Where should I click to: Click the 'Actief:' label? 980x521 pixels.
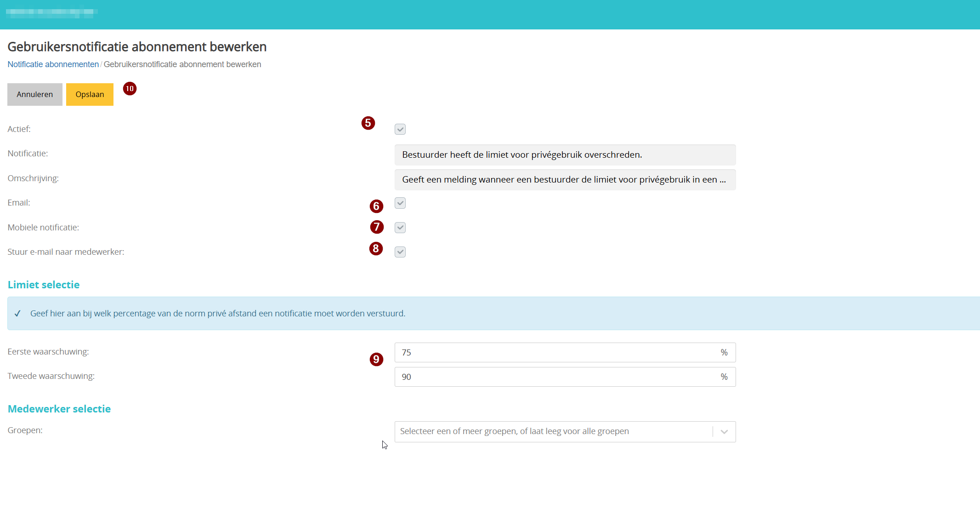[19, 129]
